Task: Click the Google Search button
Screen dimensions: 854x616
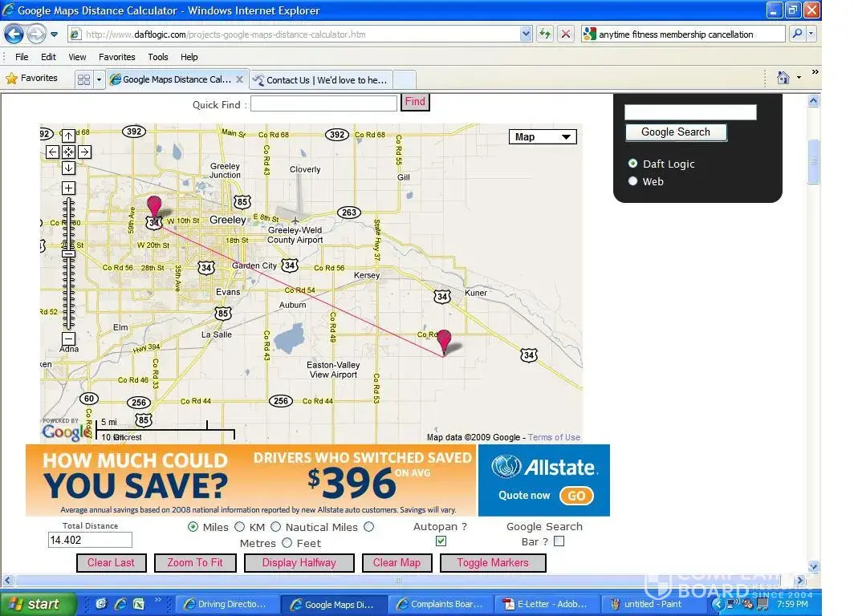Action: click(676, 132)
